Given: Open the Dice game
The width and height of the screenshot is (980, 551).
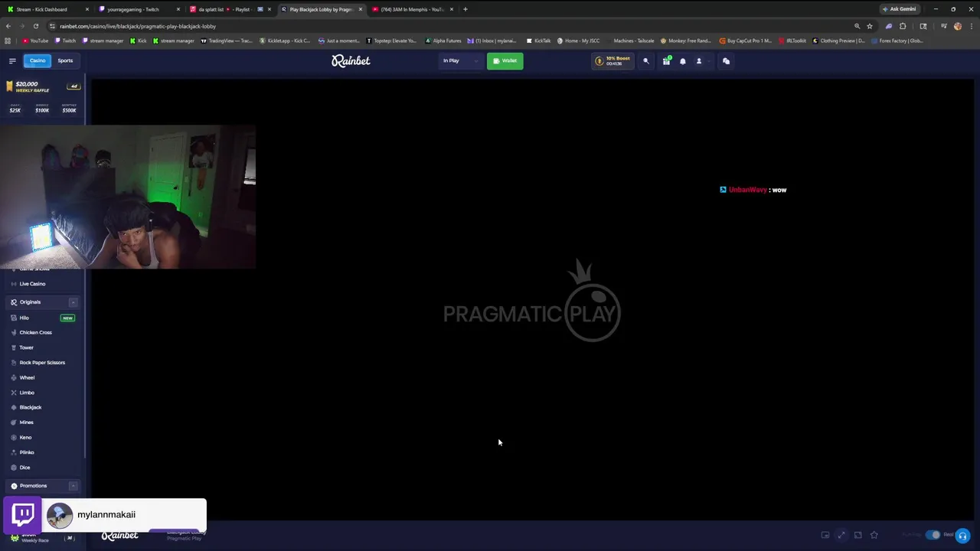Looking at the screenshot, I should click(24, 468).
